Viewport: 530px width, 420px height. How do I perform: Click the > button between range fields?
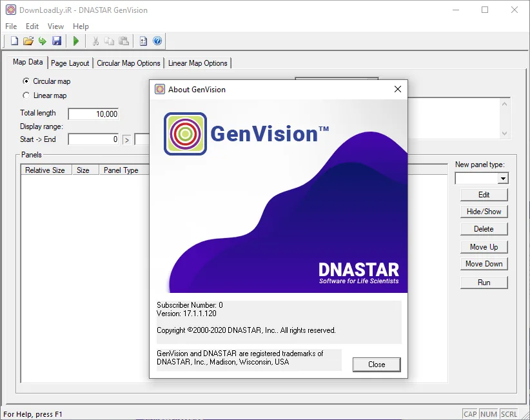coord(127,139)
